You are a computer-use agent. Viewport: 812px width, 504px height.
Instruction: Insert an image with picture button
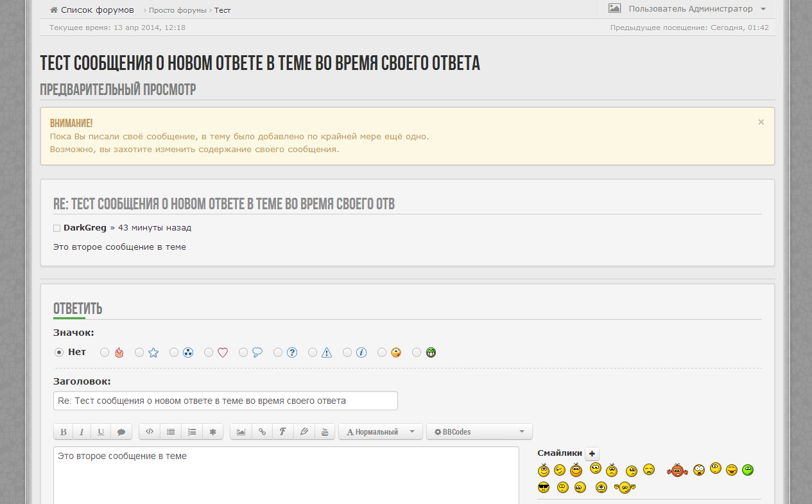241,432
